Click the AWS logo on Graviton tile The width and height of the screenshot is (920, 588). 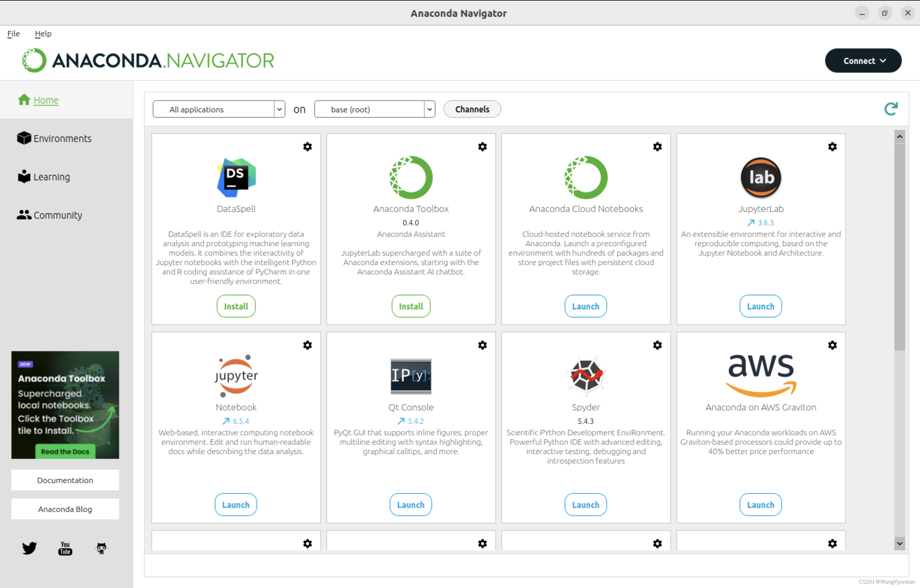761,376
